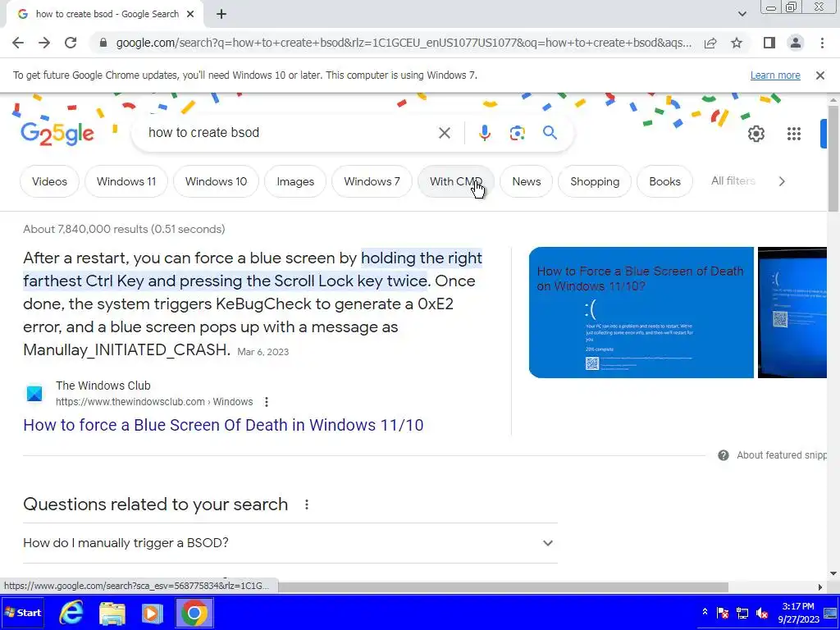
Task: Open options beside Questions related heading
Action: point(307,504)
